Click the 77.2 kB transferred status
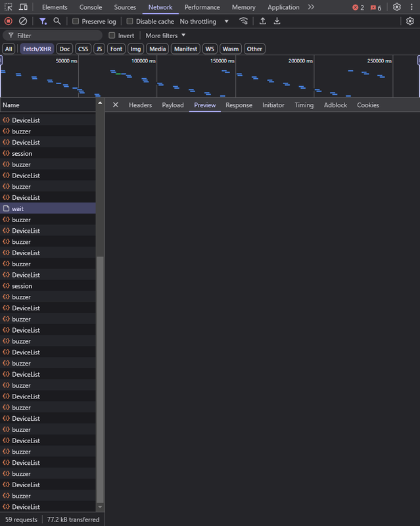420x526 pixels. [x=73, y=519]
